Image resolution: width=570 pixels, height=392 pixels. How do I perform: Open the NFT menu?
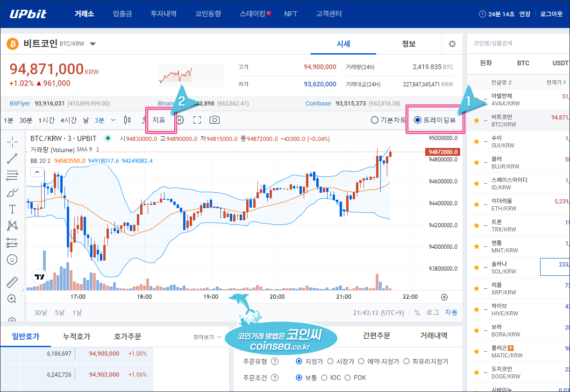coord(291,14)
